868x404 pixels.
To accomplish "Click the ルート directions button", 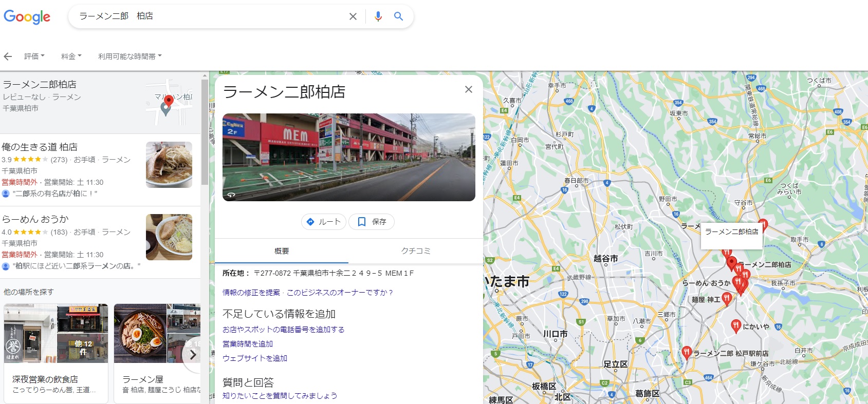I will [324, 222].
